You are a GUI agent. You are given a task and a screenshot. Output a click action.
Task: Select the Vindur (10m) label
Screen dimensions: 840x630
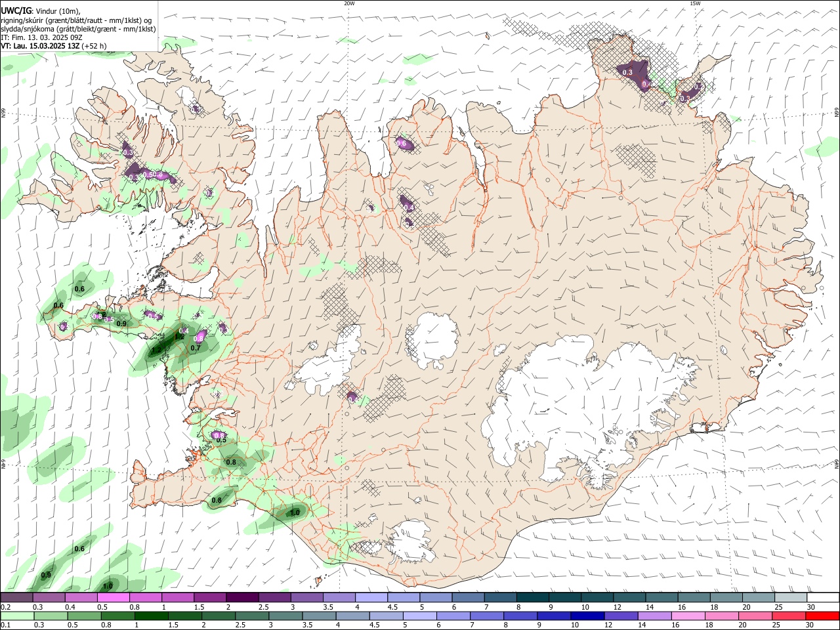tap(58, 10)
